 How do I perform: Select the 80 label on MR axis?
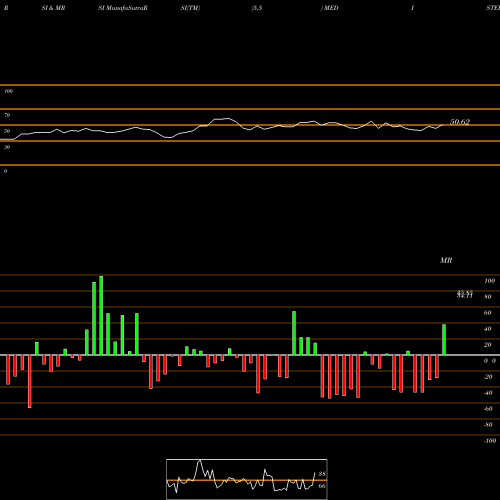[488, 297]
